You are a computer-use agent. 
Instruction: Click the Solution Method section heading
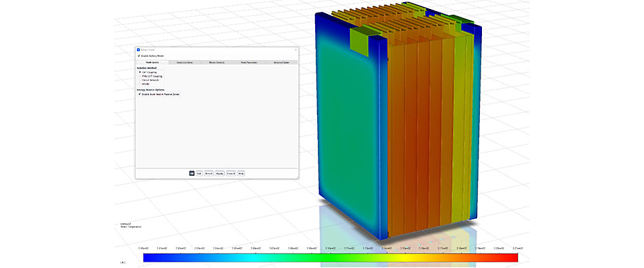(147, 68)
